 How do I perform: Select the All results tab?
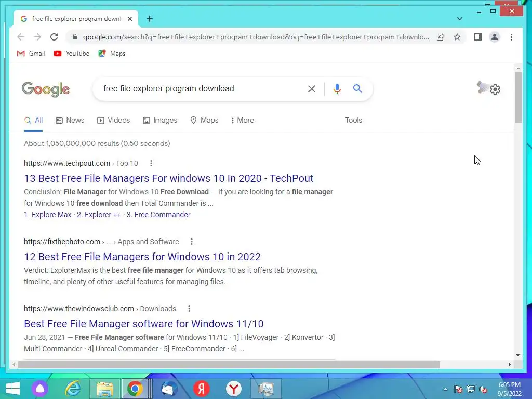point(33,121)
